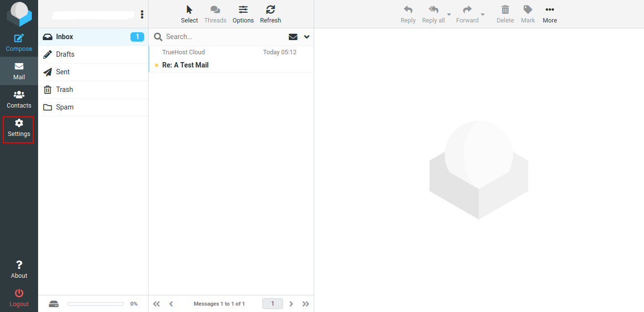Viewport: 644px width, 312px height.
Task: Open the Reply all dropdown arrow
Action: (449, 15)
